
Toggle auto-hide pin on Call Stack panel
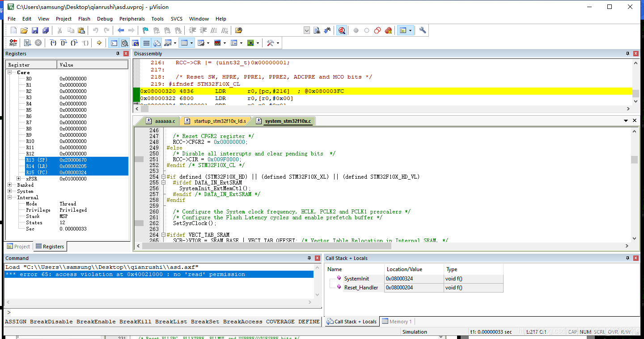(x=627, y=258)
